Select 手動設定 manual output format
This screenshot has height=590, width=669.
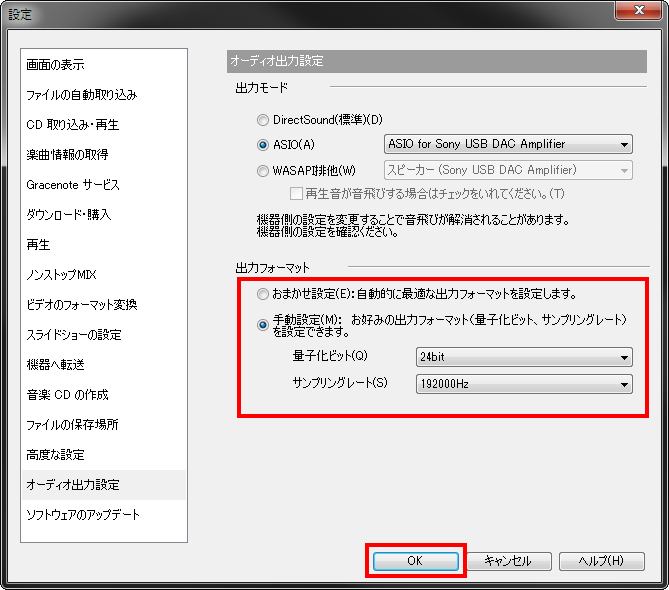(263, 324)
